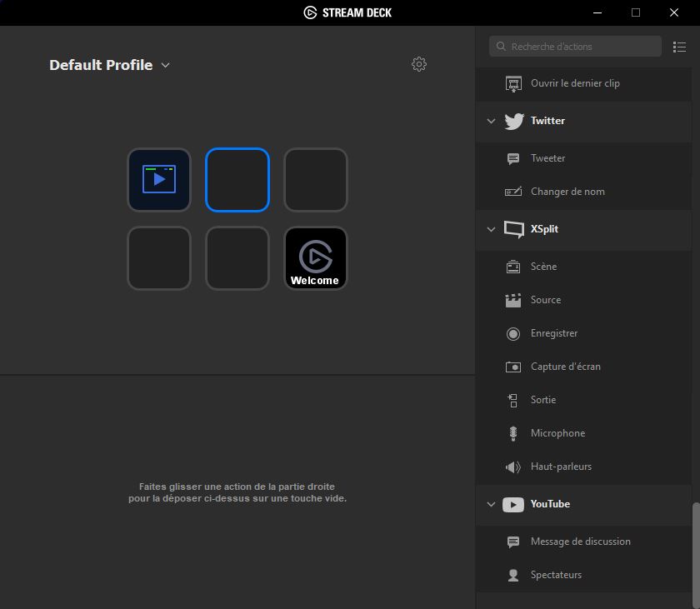Screen dimensions: 700x609
Task: Select the Message de discussion action
Action: click(584, 542)
